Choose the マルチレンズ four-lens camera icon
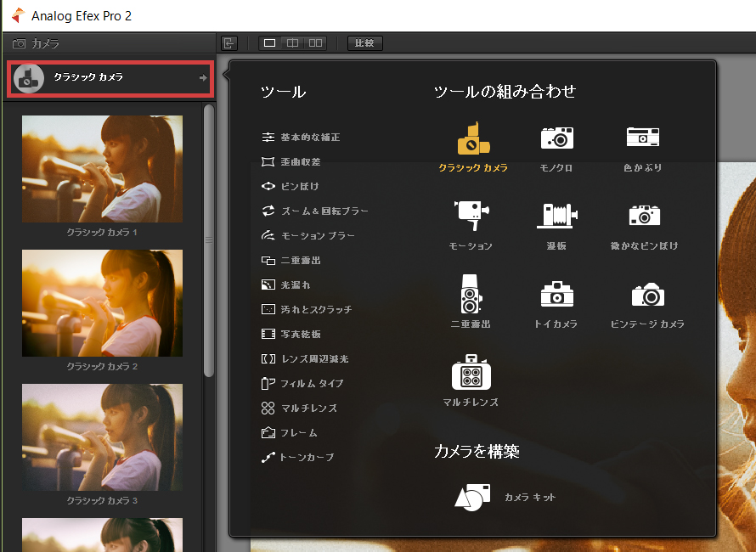 [x=471, y=372]
